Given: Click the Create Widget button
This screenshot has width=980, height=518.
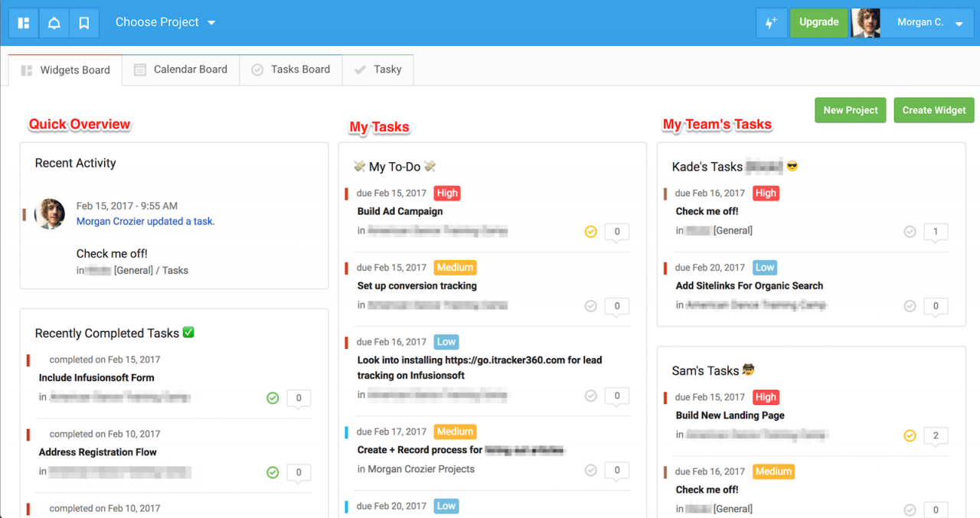Looking at the screenshot, I should pyautogui.click(x=933, y=110).
